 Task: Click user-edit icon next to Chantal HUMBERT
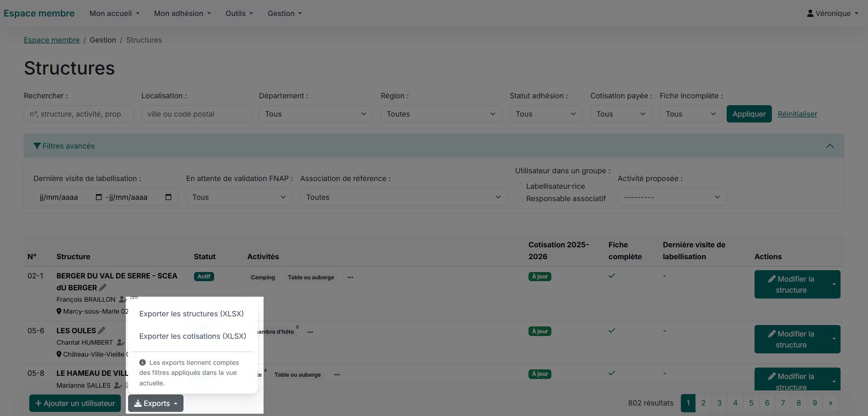click(120, 342)
